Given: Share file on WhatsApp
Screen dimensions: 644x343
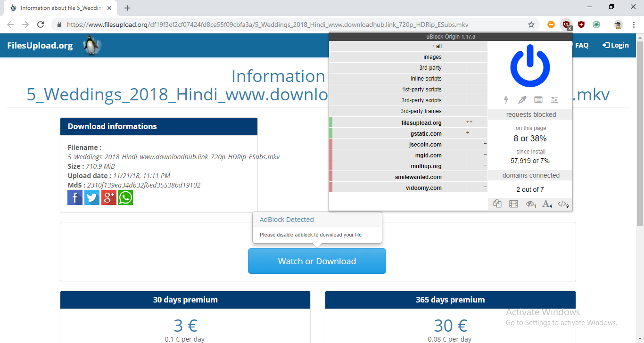Looking at the screenshot, I should pyautogui.click(x=125, y=197).
